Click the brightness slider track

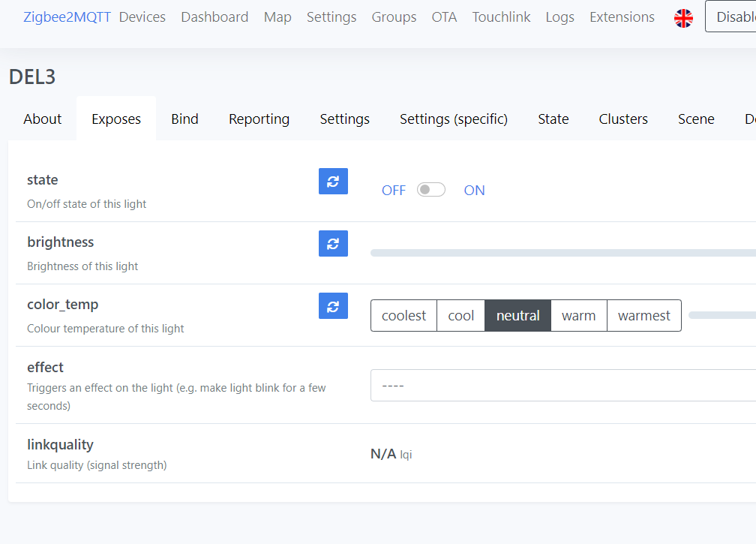coord(562,253)
